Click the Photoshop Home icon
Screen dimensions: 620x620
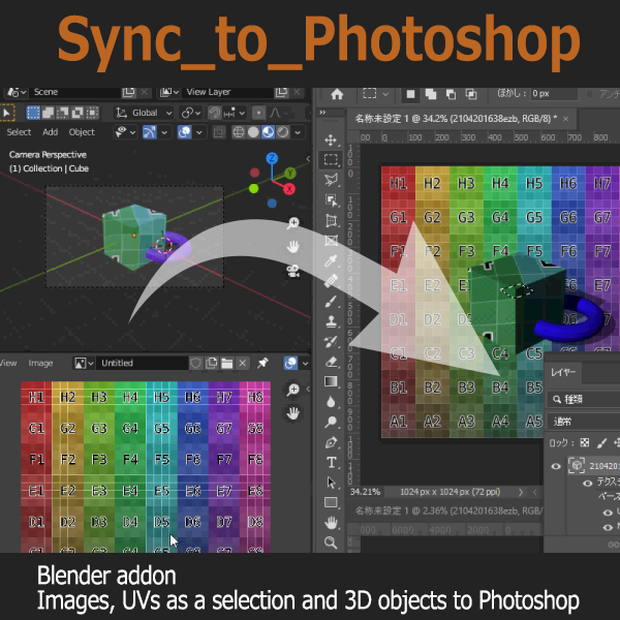pos(336,94)
